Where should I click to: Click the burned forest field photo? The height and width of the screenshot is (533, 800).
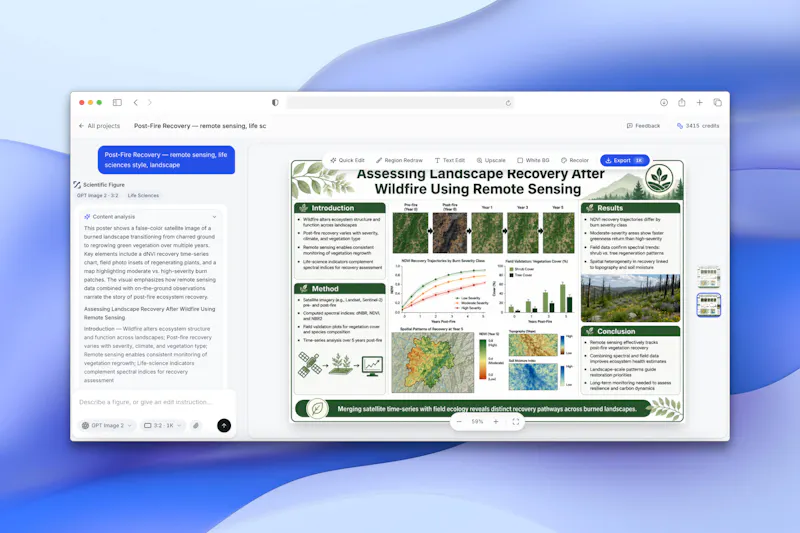[x=631, y=298]
